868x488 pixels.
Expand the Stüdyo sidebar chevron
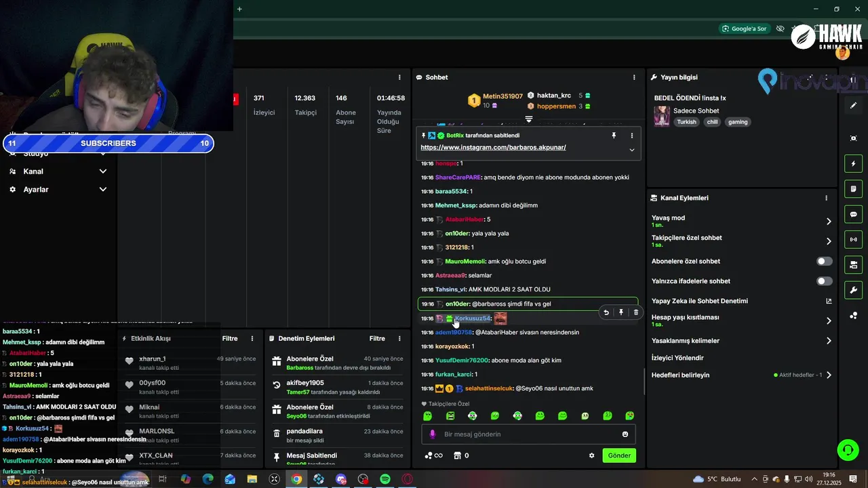(x=103, y=154)
